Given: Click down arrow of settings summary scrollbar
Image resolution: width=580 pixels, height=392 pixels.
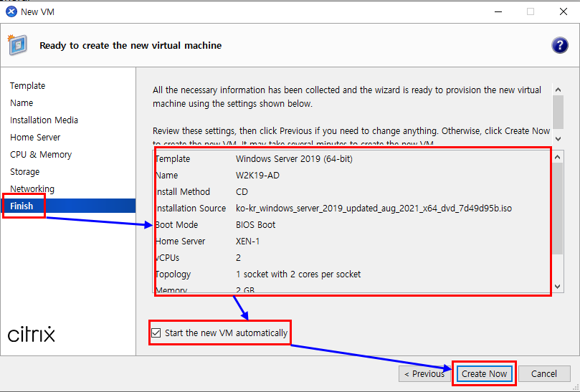Looking at the screenshot, I should click(x=558, y=287).
